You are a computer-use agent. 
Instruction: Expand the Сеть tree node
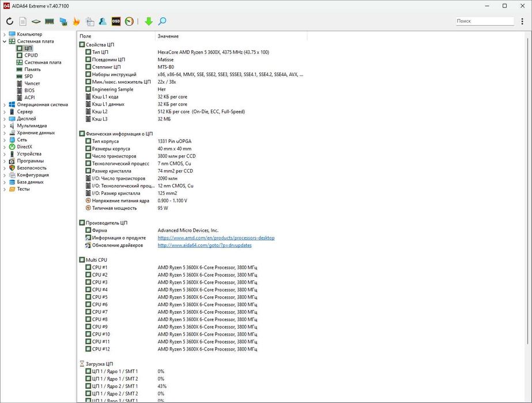(5, 140)
